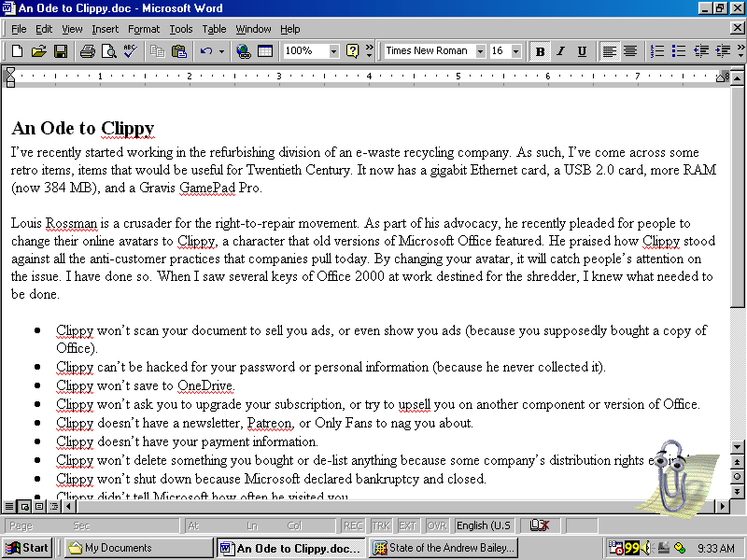
Task: Apply numbered list formatting
Action: coord(657,51)
